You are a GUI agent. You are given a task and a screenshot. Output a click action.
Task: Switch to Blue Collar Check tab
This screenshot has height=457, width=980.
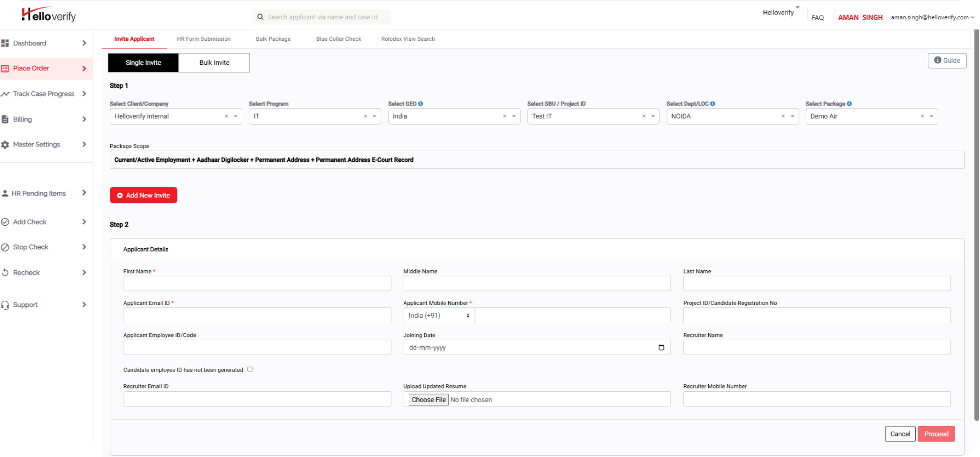338,39
